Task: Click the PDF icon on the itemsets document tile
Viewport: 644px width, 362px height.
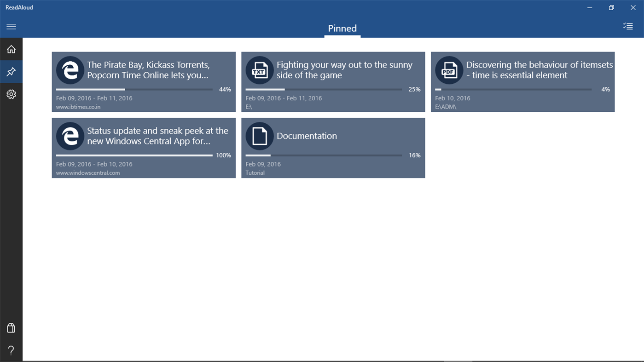Action: tap(449, 70)
